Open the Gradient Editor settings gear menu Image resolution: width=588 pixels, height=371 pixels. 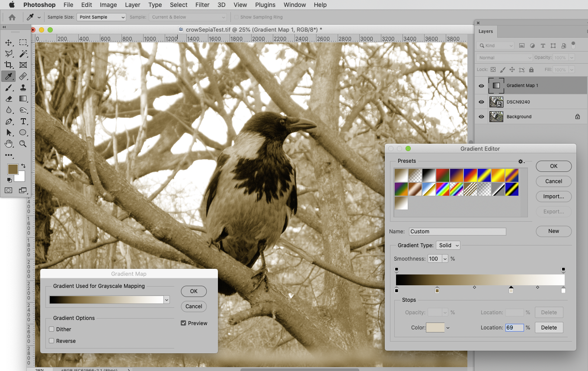[x=521, y=161]
